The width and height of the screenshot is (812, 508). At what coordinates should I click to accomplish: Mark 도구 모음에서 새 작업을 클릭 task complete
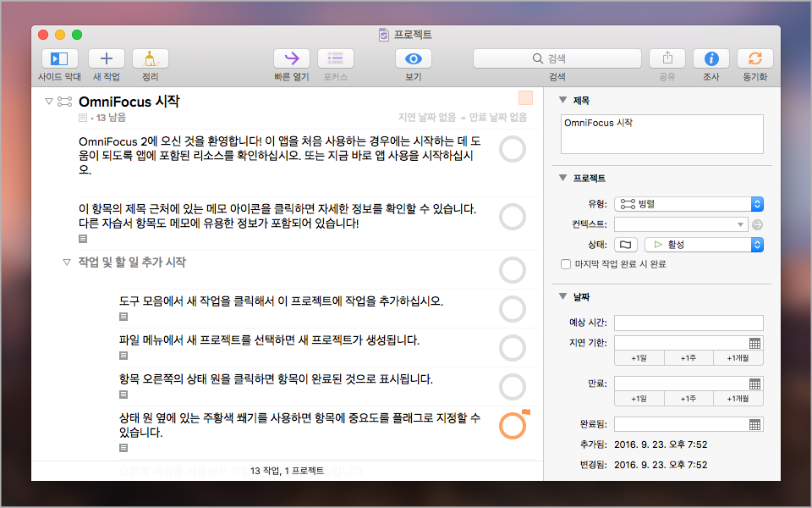[x=513, y=309]
